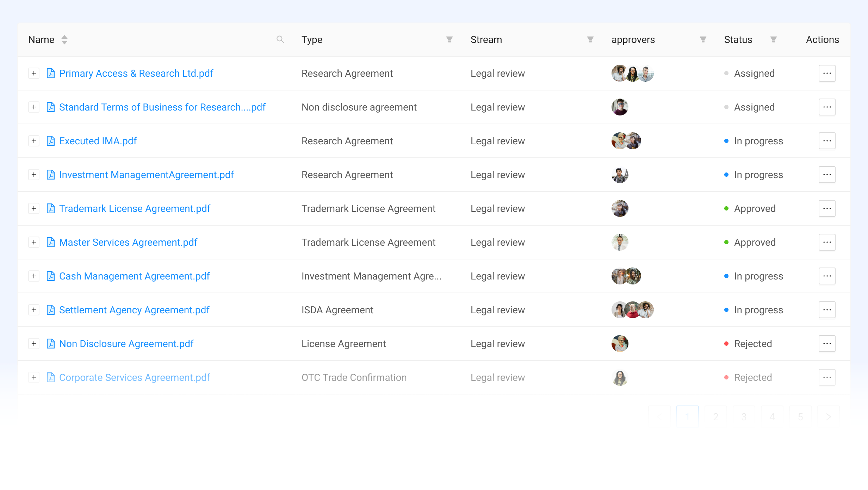Screen dimensions: 868x490
Task: Click approver avatar in Corporate Services Agreement row
Action: [x=620, y=377]
